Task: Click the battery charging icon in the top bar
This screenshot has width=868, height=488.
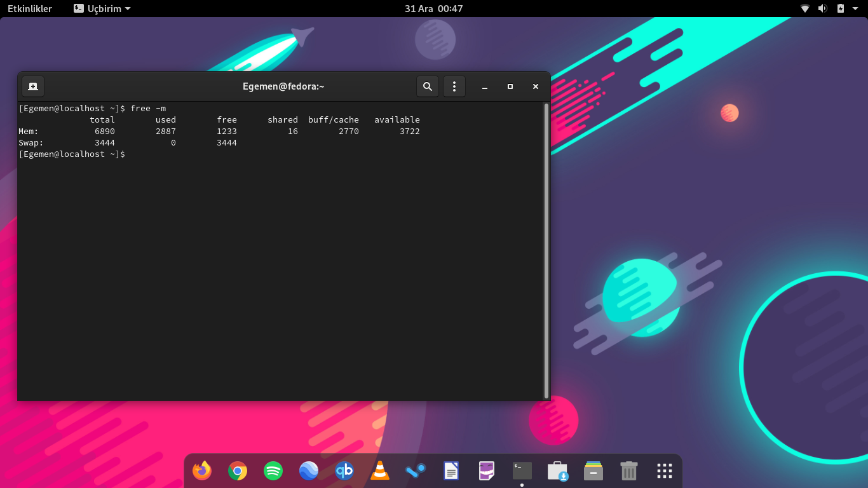Action: pos(841,8)
